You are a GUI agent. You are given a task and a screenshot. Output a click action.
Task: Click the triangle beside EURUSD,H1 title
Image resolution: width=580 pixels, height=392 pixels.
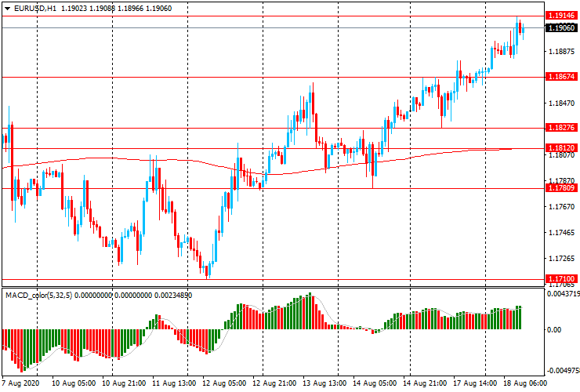tap(7, 9)
